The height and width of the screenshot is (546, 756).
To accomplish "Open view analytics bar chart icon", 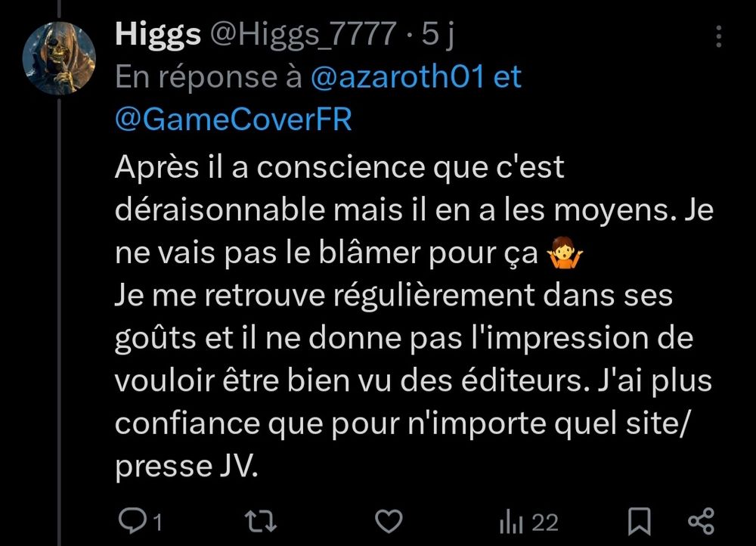I will [511, 522].
